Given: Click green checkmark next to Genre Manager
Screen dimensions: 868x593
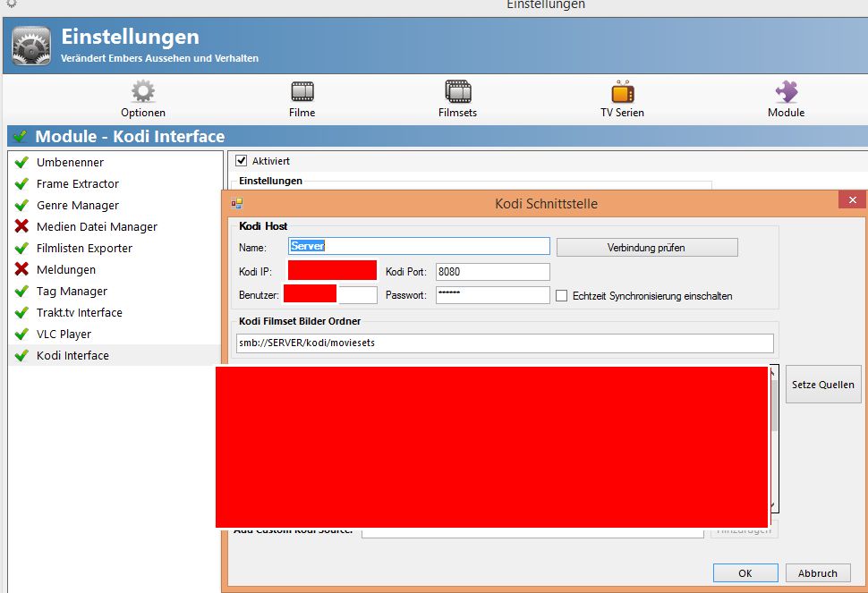Looking at the screenshot, I should [x=21, y=205].
